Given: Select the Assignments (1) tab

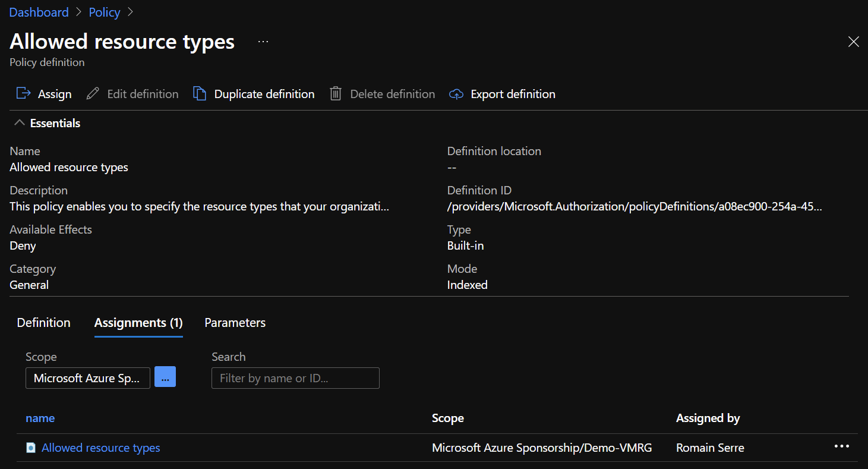Looking at the screenshot, I should pyautogui.click(x=138, y=323).
